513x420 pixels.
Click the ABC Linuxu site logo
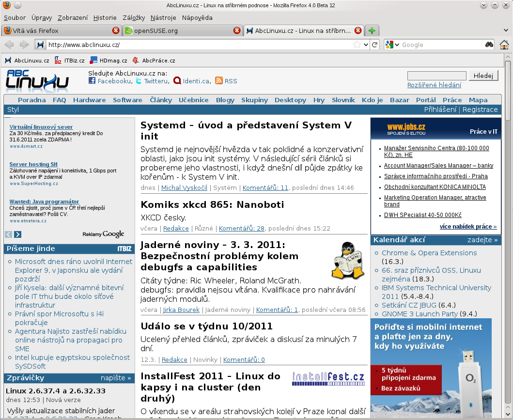tap(37, 80)
